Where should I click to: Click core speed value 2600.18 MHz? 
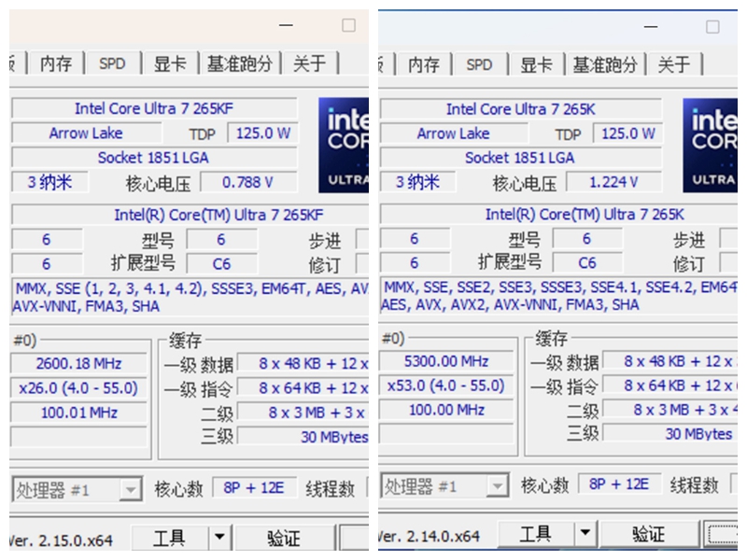click(79, 364)
